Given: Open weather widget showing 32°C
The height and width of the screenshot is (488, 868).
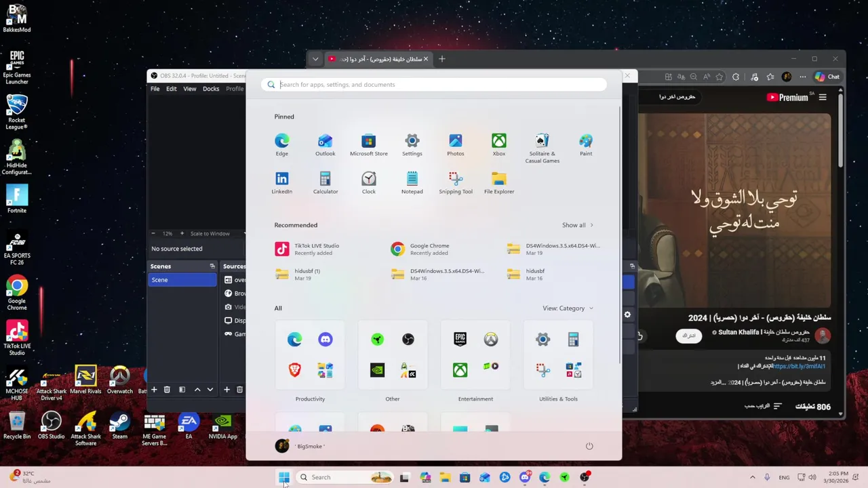Looking at the screenshot, I should pyautogui.click(x=31, y=477).
